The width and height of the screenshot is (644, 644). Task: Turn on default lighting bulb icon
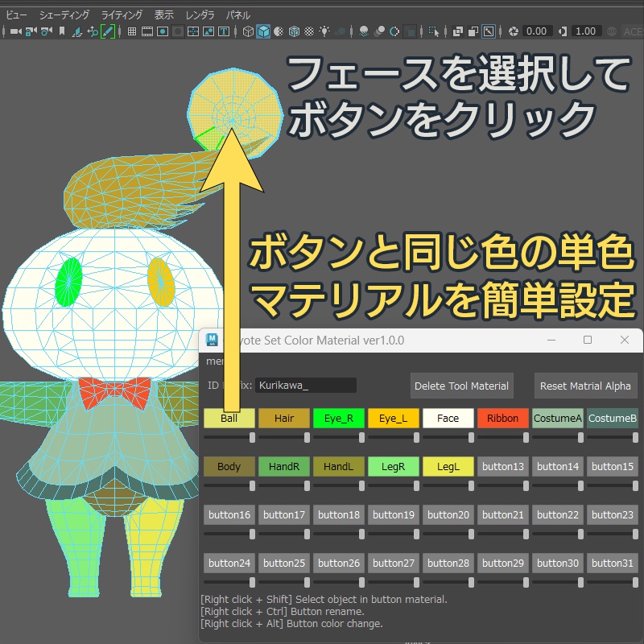[325, 31]
